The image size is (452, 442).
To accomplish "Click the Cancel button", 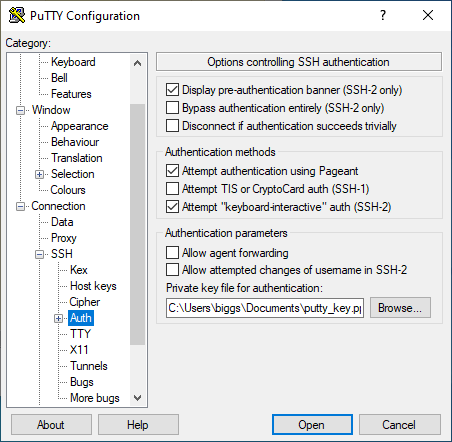I will coord(399,425).
